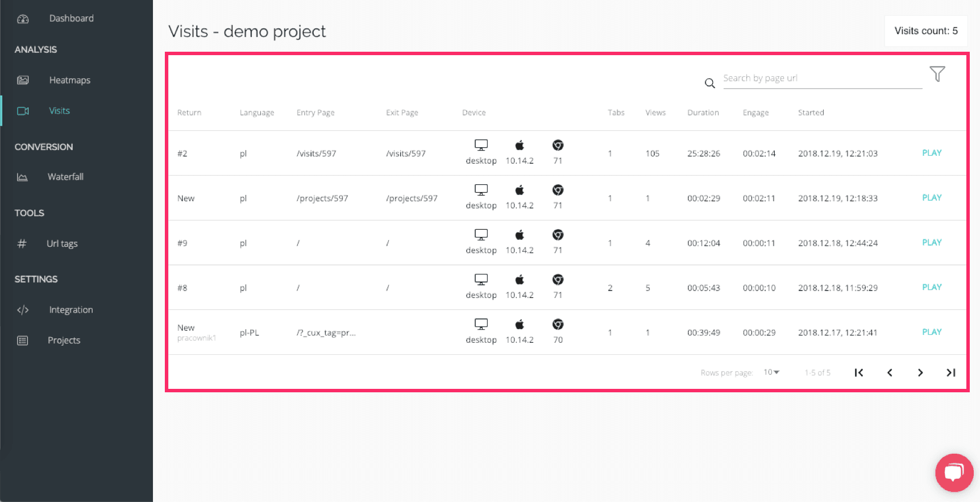Open the filter funnel icon
This screenshot has height=502, width=980.
point(937,74)
